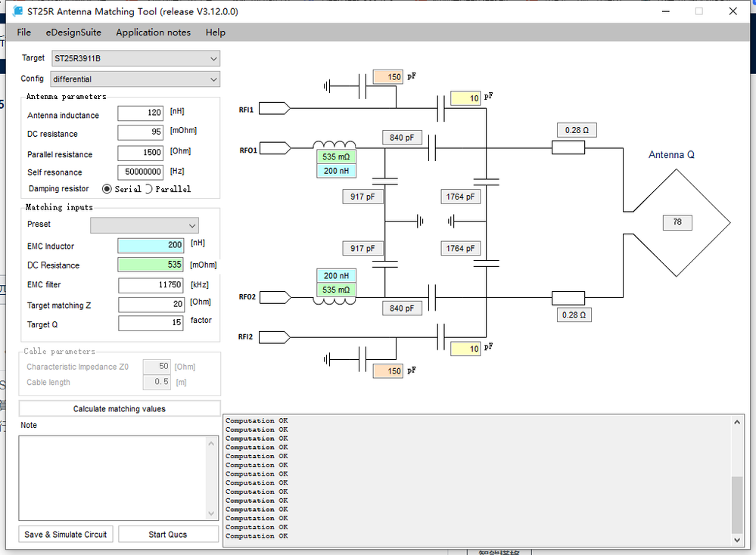Screen dimensions: 756x555
Task: Click the Antenna inductance input field
Action: (x=140, y=113)
